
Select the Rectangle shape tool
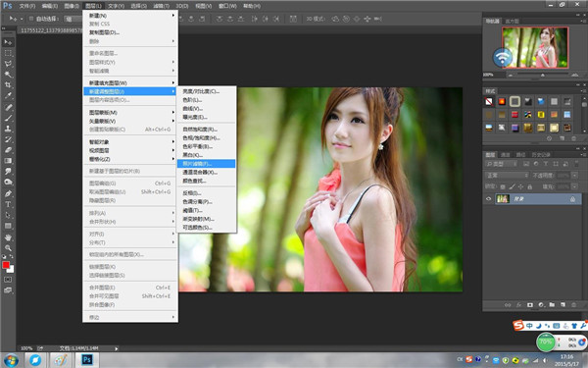[8, 226]
